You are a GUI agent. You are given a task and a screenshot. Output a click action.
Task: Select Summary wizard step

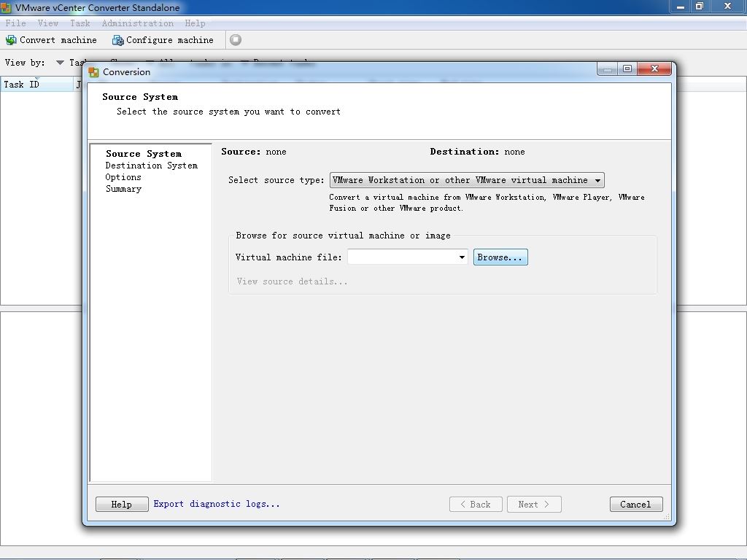[x=123, y=189]
